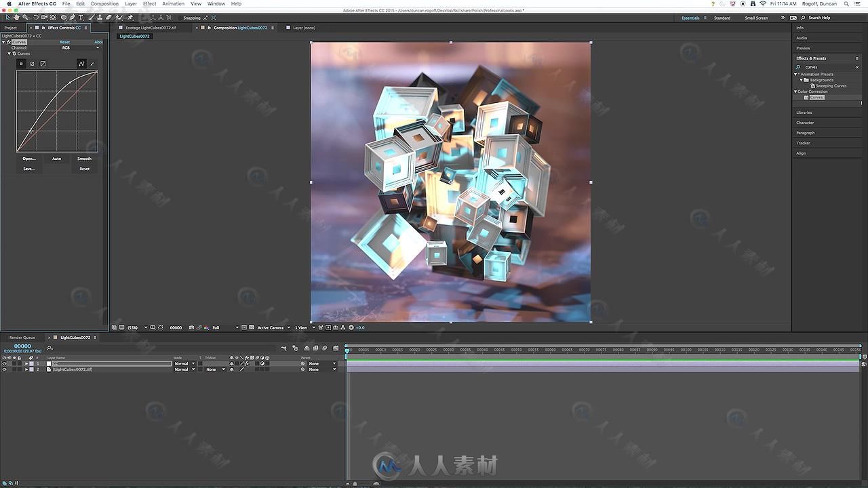
Task: Open the Layer menu
Action: pos(131,3)
